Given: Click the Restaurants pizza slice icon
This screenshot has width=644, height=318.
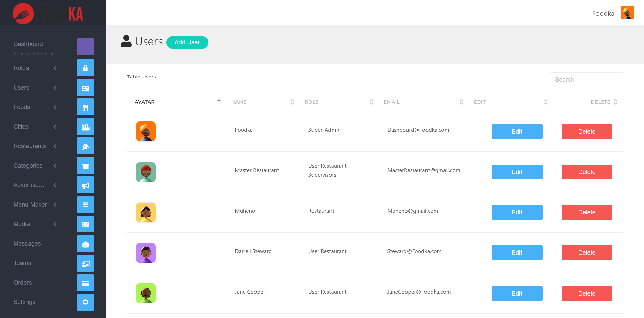Looking at the screenshot, I should [86, 146].
